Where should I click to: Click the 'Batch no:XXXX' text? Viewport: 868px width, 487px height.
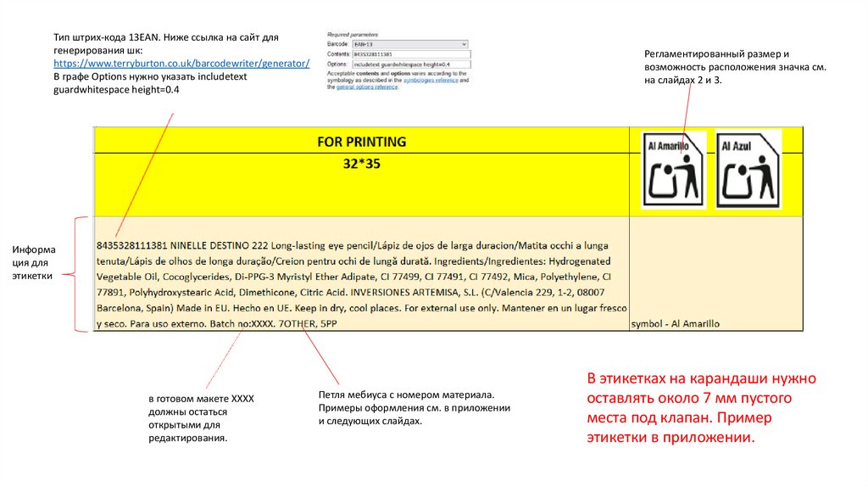242,323
